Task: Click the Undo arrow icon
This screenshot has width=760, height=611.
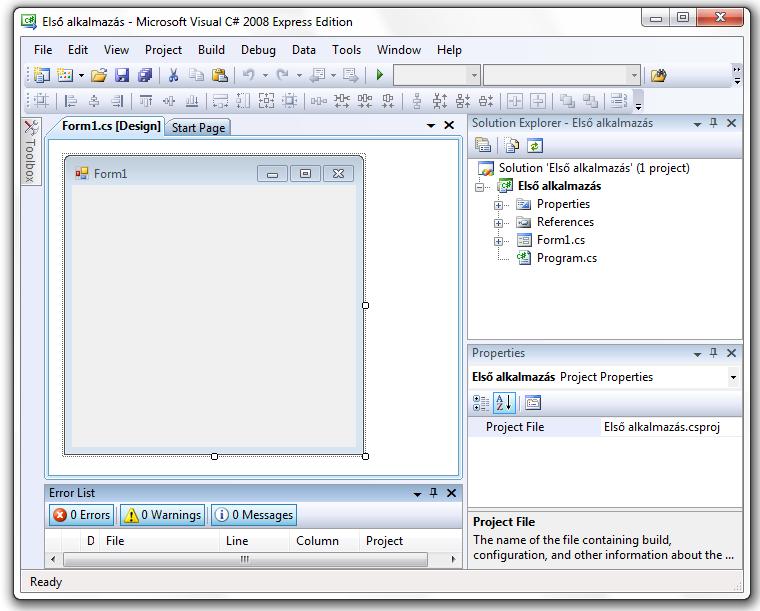Action: (249, 75)
